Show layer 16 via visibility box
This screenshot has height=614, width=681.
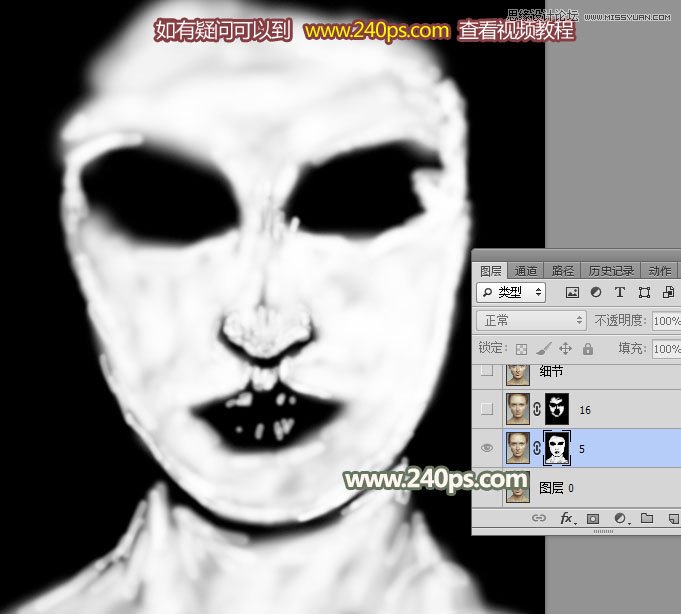(487, 409)
